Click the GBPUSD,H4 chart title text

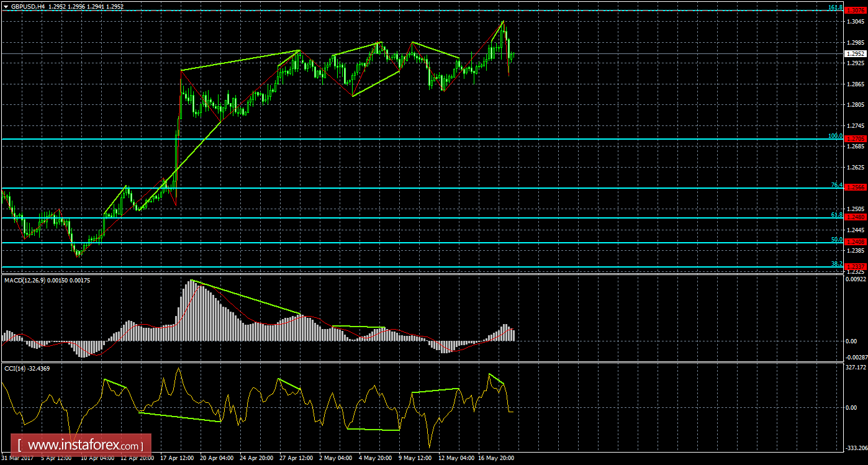tap(28, 6)
